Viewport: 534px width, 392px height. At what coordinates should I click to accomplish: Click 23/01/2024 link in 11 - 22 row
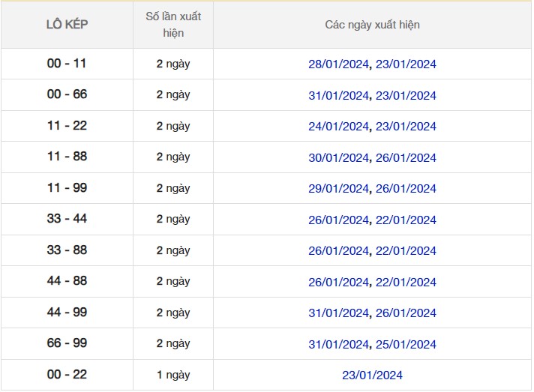pos(406,127)
